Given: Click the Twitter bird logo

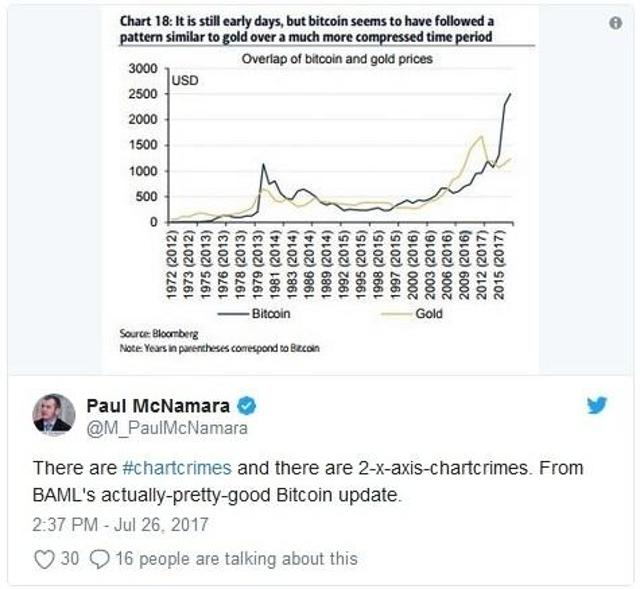Looking at the screenshot, I should pyautogui.click(x=597, y=405).
